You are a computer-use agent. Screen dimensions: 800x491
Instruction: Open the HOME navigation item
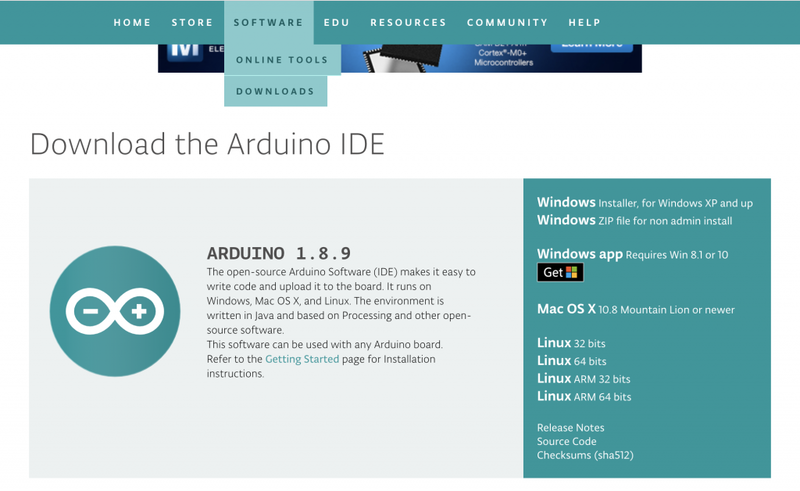(132, 22)
